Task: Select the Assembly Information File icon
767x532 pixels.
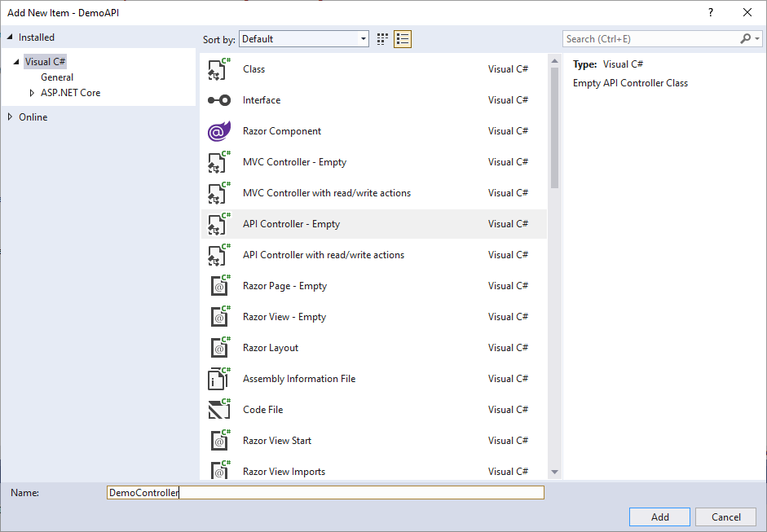Action: coord(218,379)
